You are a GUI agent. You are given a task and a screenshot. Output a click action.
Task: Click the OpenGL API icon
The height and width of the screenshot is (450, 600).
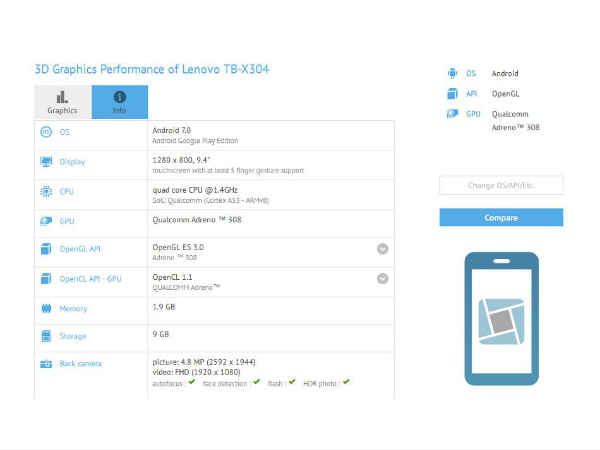[46, 249]
